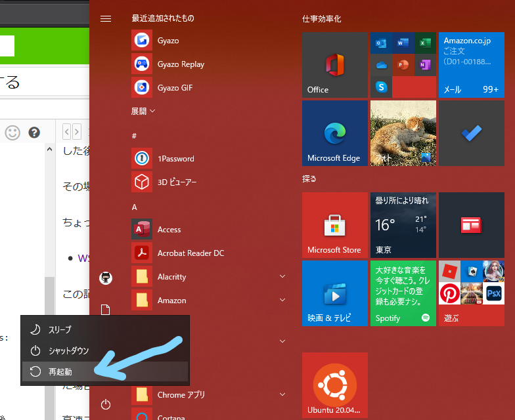Open the To Do checkmark tile
The image size is (515, 420).
[472, 133]
